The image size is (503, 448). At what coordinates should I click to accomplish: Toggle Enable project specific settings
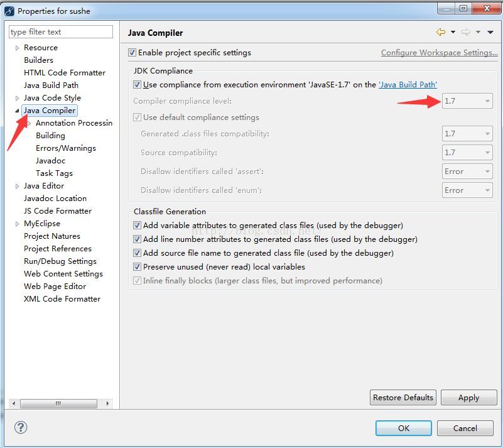tap(132, 52)
